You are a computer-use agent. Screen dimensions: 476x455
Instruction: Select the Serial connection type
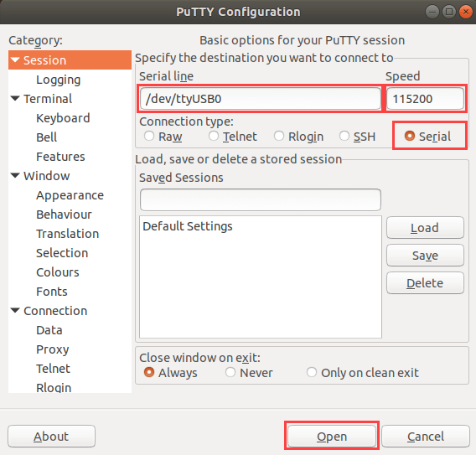(410, 136)
